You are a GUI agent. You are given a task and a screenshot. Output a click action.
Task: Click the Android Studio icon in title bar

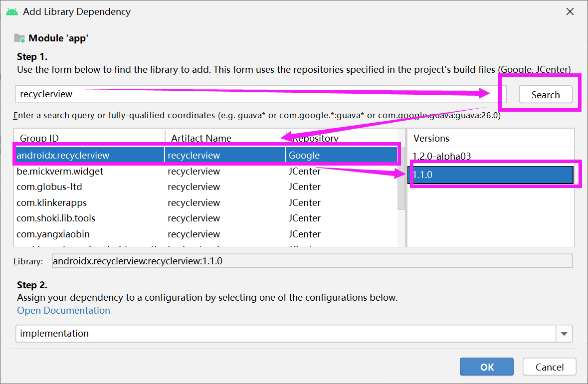12,11
